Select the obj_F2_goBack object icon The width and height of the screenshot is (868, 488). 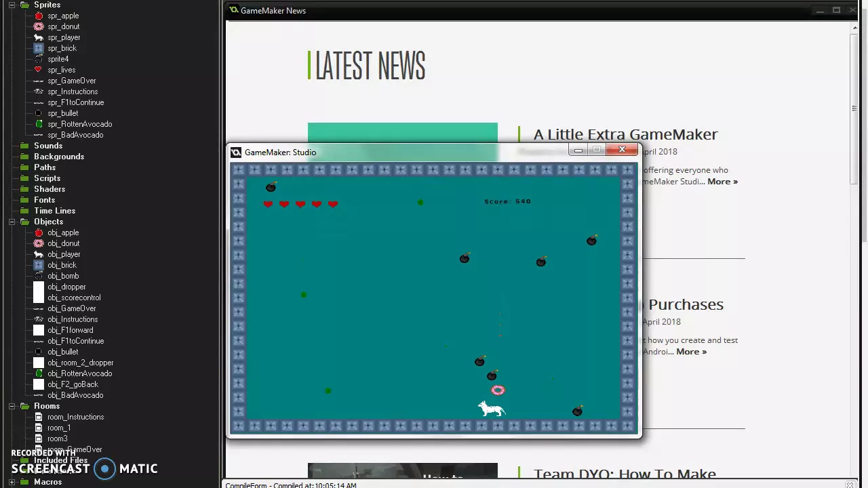coord(39,384)
